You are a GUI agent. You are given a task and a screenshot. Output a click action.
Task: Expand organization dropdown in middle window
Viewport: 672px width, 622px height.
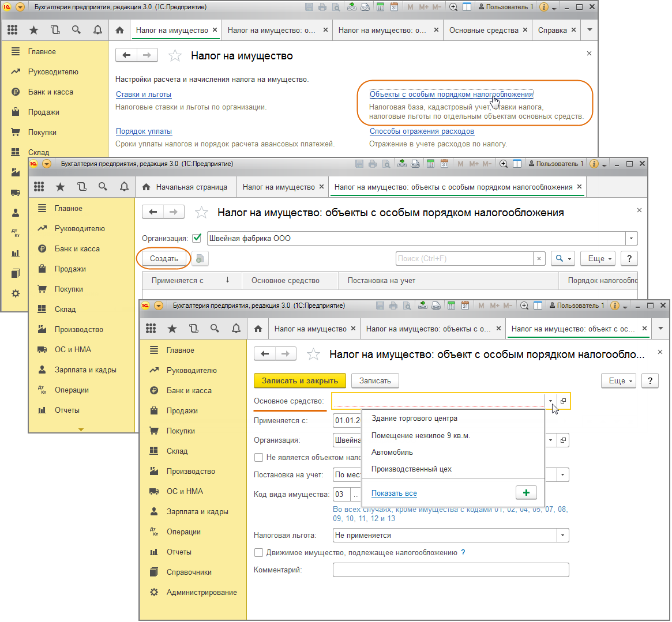coord(631,238)
